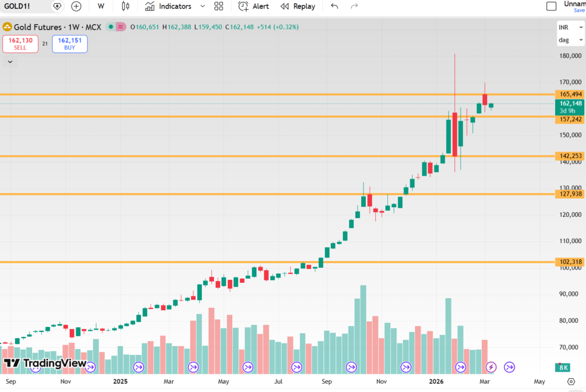586x392 pixels.
Task: Click the lightning bolt event marker near Mar
Action: coord(491,367)
